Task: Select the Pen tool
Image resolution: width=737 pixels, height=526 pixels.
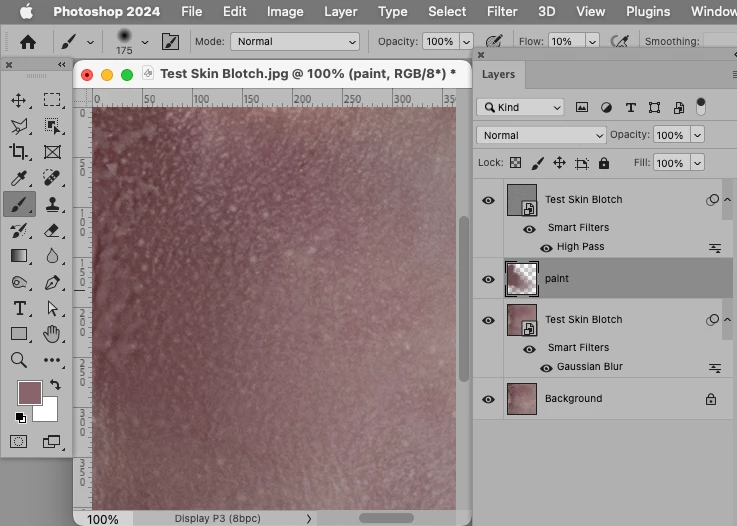Action: (52, 283)
